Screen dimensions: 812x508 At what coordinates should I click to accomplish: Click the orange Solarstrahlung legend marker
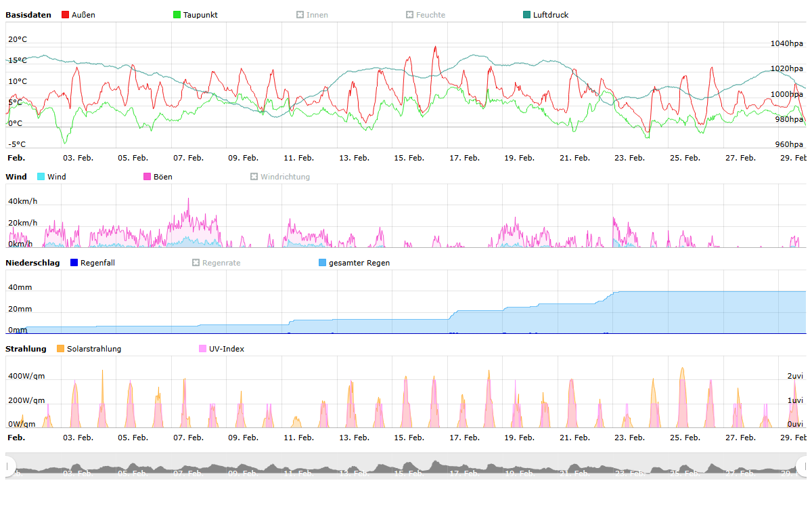point(61,349)
